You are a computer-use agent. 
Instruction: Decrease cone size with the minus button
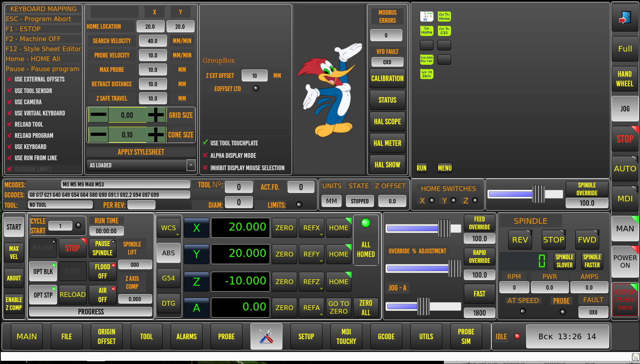click(x=98, y=135)
